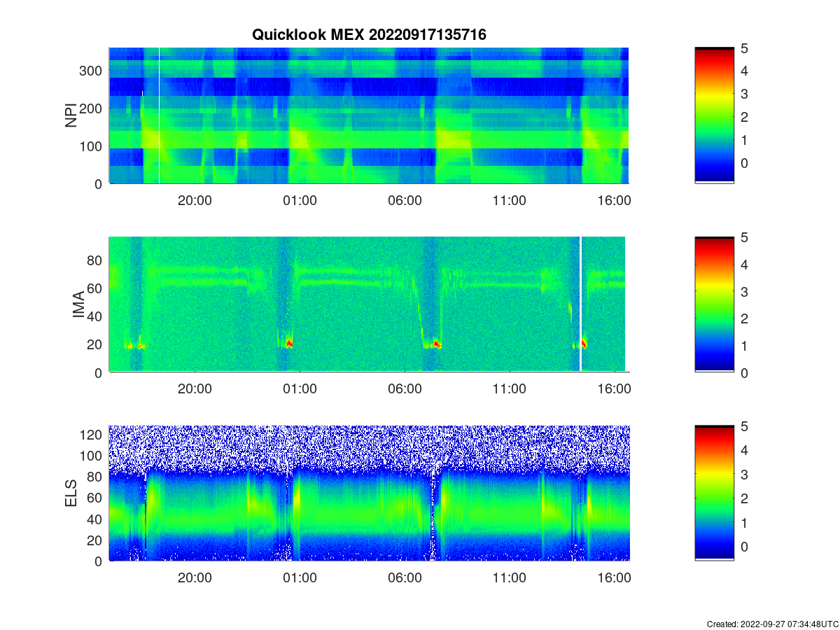Click the red hotspot near 06:00 in the IMA panel

(436, 344)
